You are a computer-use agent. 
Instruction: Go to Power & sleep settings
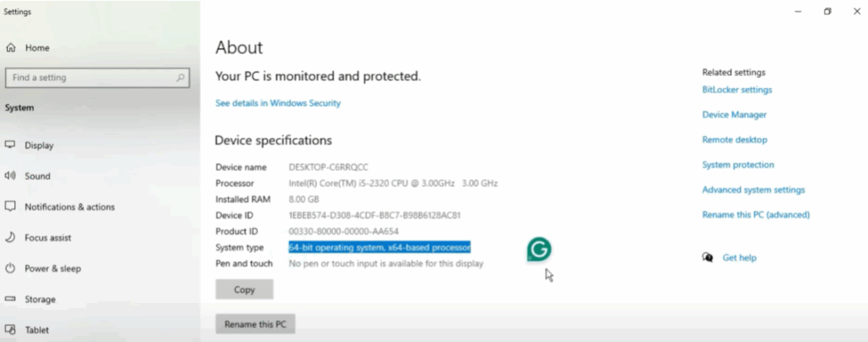pyautogui.click(x=53, y=268)
